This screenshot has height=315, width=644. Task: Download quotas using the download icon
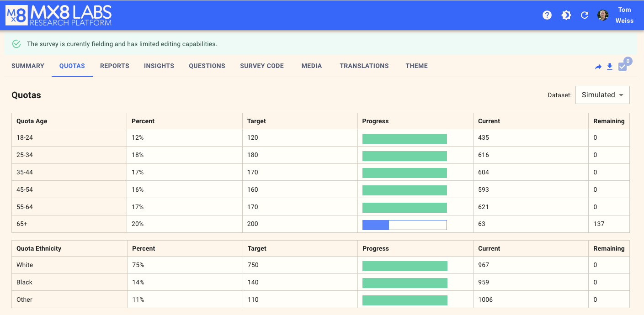609,67
